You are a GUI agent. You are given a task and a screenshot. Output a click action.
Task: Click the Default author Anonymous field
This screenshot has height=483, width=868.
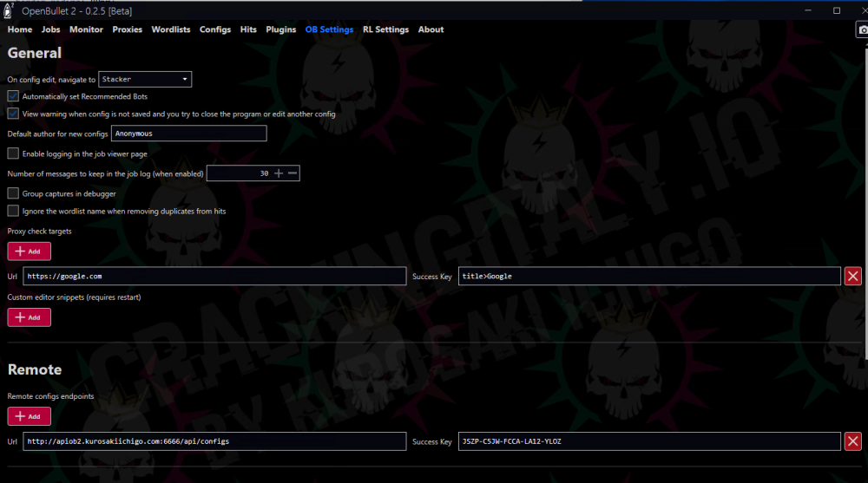(x=188, y=134)
